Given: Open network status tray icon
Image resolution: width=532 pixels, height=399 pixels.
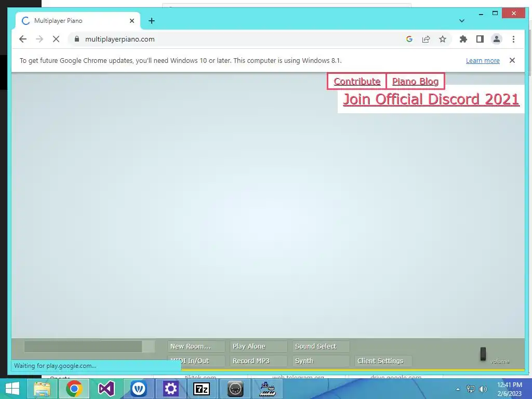Looking at the screenshot, I should (x=470, y=389).
